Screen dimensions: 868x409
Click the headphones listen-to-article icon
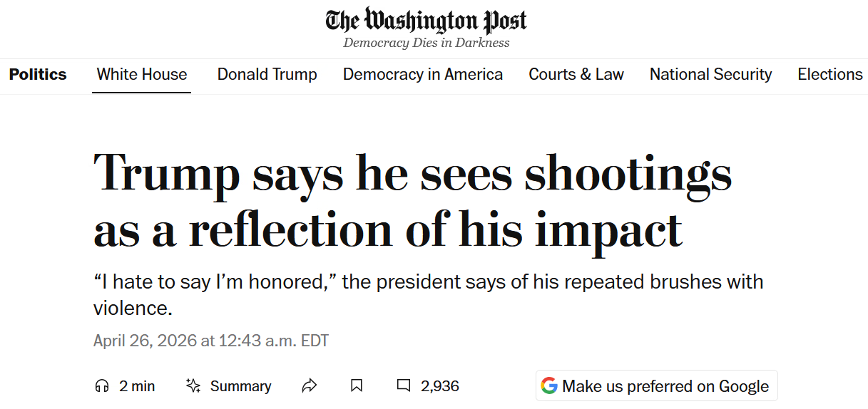[102, 386]
